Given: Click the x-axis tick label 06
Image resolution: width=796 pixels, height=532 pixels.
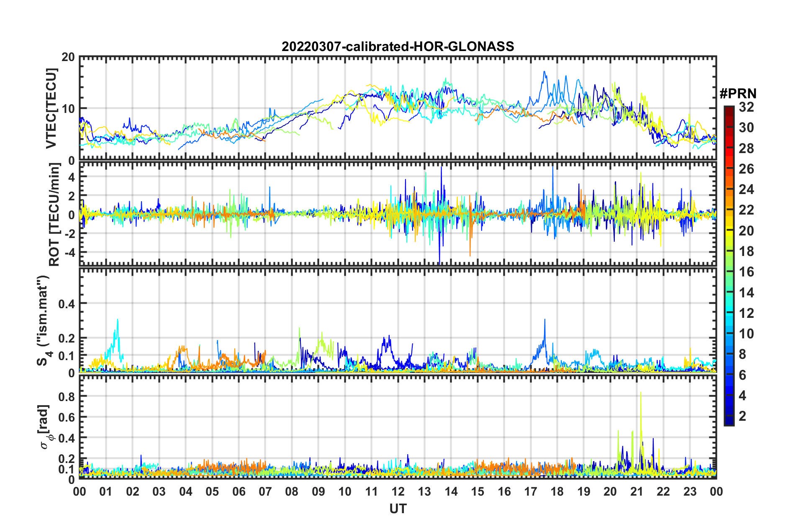Looking at the screenshot, I should tap(239, 491).
